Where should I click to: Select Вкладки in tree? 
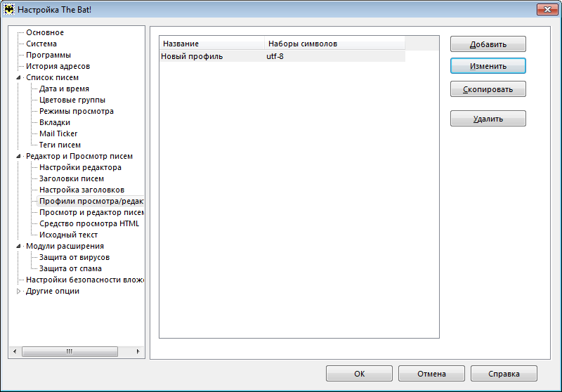[x=55, y=122]
